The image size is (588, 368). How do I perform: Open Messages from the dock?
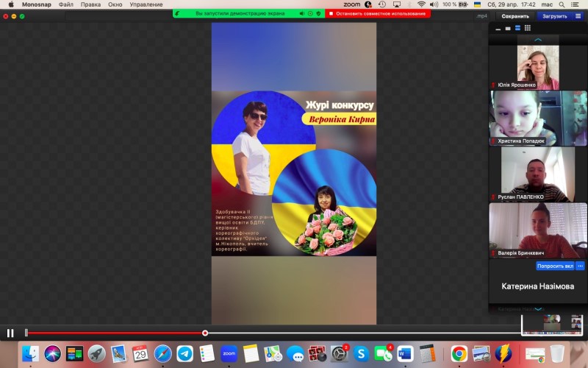pos(295,354)
